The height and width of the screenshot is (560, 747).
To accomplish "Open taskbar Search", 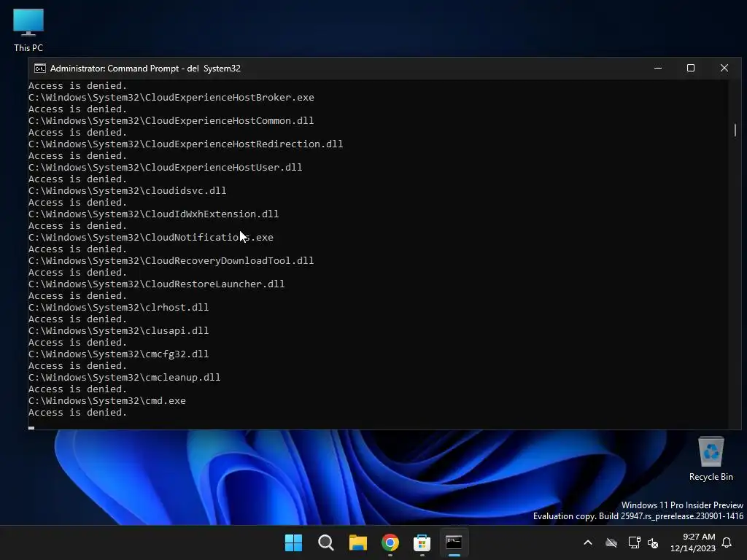I will [x=326, y=542].
